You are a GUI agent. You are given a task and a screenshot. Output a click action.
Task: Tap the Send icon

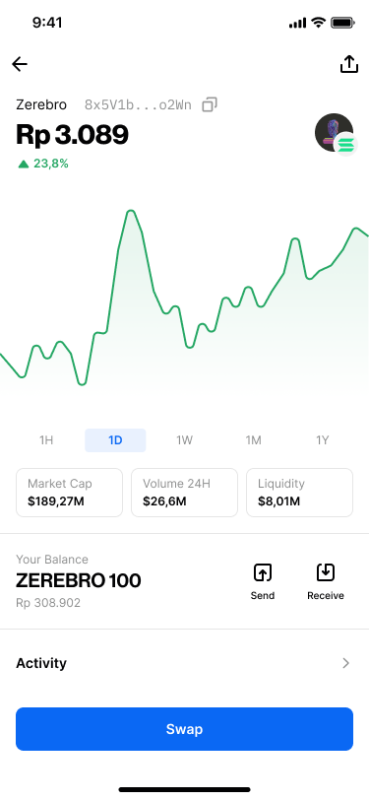point(262,572)
